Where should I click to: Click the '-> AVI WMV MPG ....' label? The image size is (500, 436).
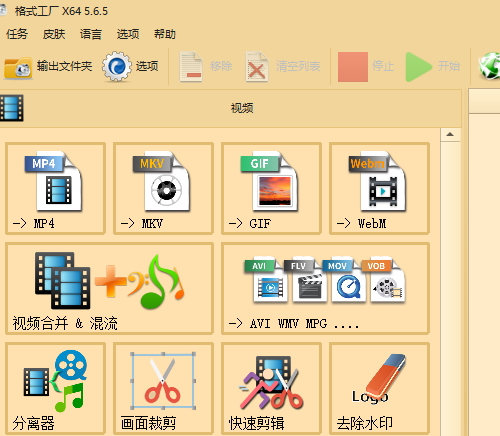click(x=294, y=323)
